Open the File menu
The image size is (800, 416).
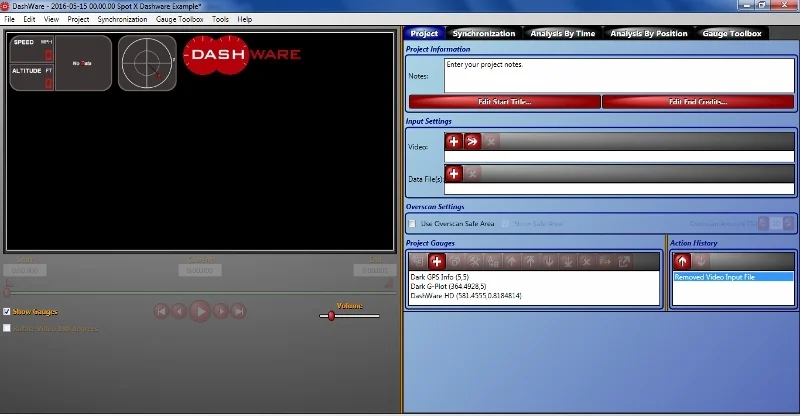(9, 19)
